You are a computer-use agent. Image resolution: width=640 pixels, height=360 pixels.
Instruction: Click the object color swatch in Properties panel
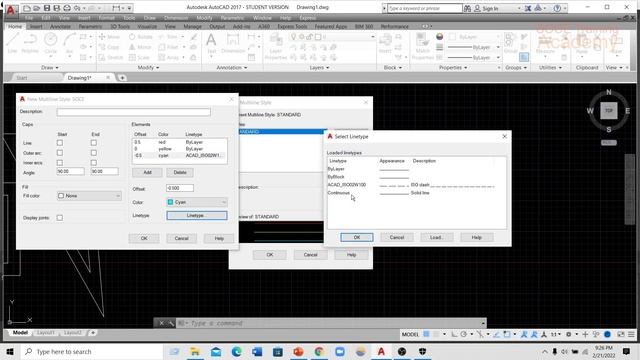(x=439, y=37)
